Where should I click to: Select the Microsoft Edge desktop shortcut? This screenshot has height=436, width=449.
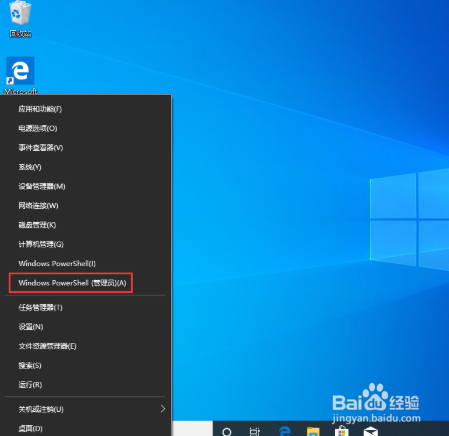(x=20, y=76)
